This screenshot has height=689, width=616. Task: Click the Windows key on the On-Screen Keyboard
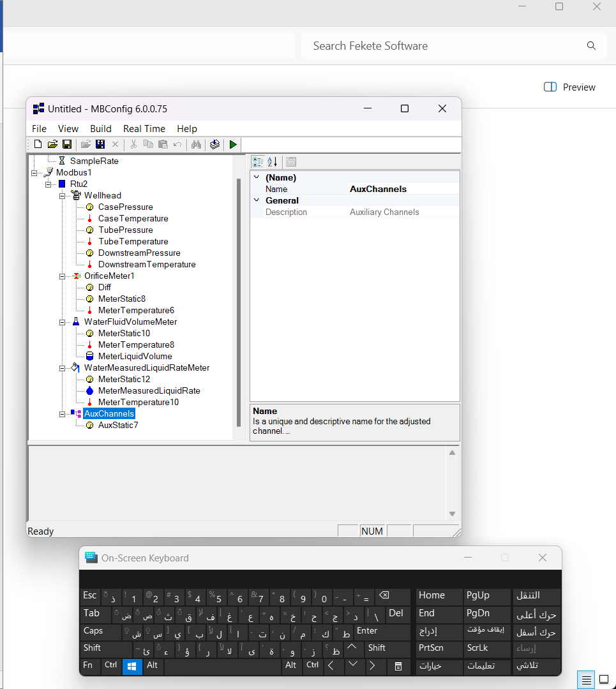click(x=133, y=666)
